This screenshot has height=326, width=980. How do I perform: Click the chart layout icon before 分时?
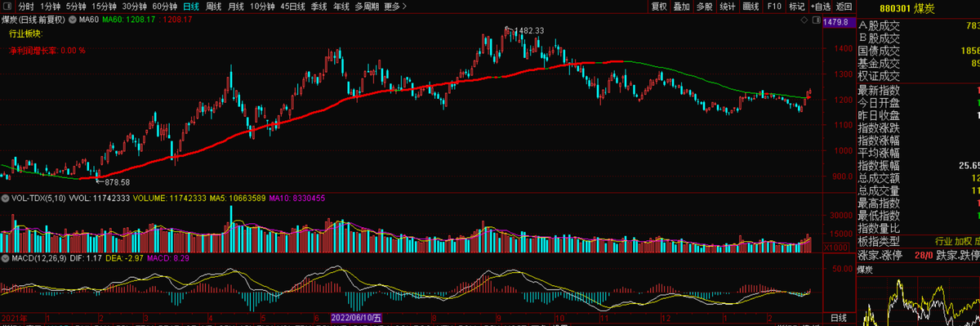(x=7, y=6)
